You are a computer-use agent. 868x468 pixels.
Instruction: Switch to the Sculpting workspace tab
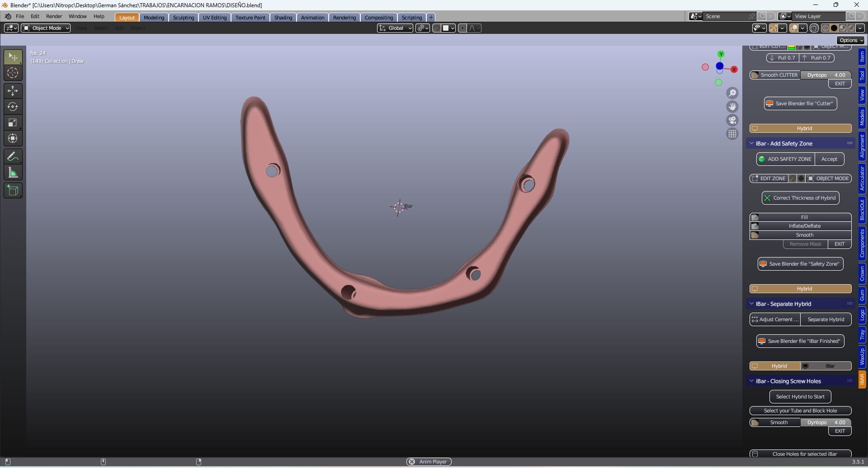click(183, 18)
